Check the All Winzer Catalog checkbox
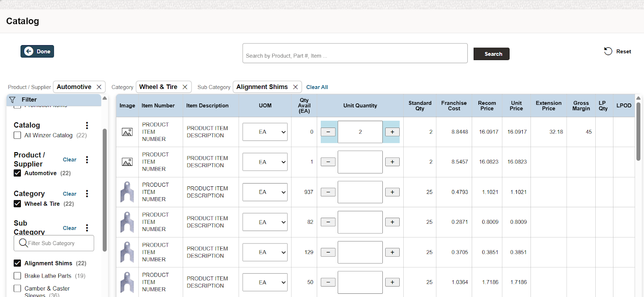 point(17,135)
